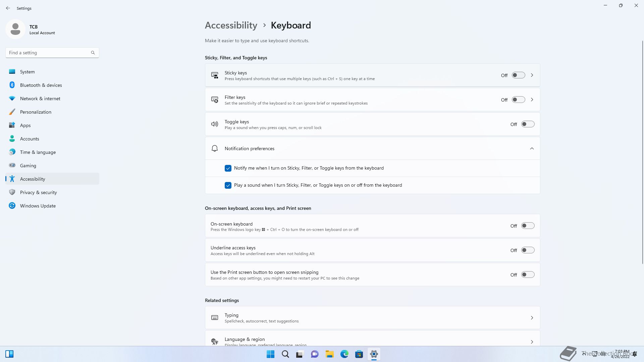This screenshot has height=362, width=644.
Task: Open Microsoft Edge from the taskbar
Action: 344,354
